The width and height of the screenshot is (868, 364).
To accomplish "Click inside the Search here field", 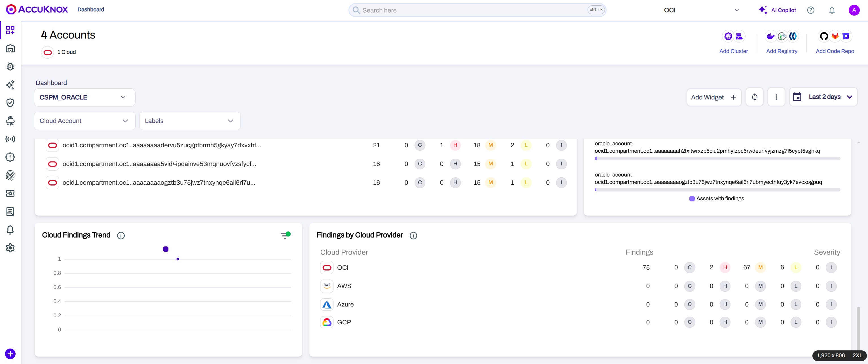I will [x=472, y=10].
